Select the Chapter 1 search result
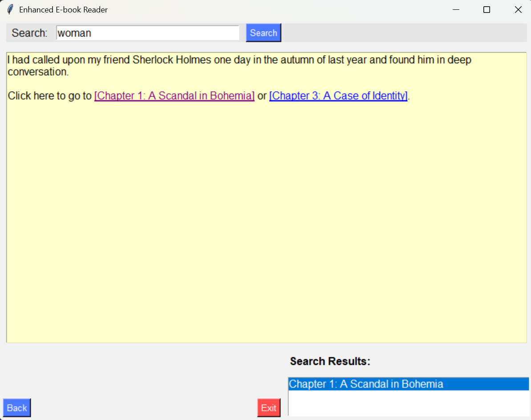 pyautogui.click(x=409, y=384)
